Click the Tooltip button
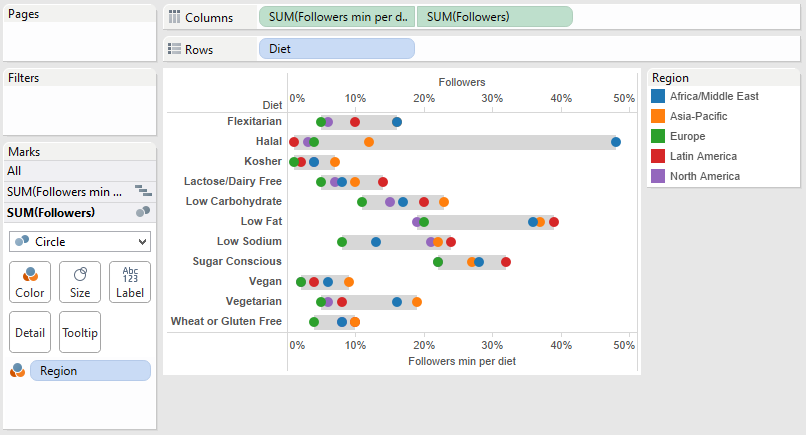This screenshot has width=806, height=435. pyautogui.click(x=79, y=332)
